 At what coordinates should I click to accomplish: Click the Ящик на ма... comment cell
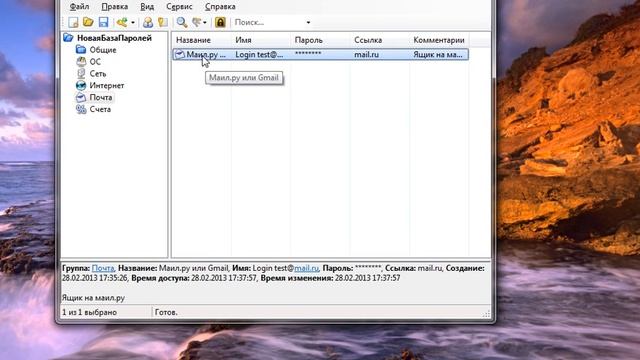point(438,54)
